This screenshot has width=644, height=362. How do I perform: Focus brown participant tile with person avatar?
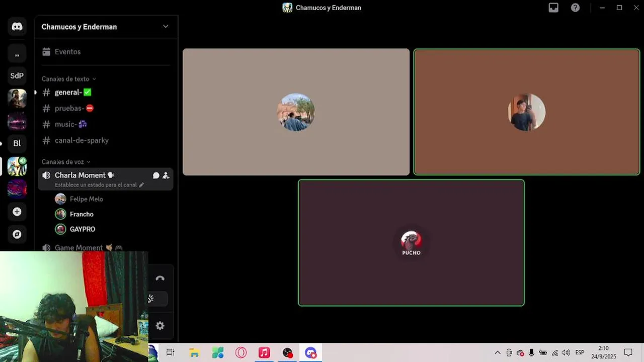click(527, 112)
